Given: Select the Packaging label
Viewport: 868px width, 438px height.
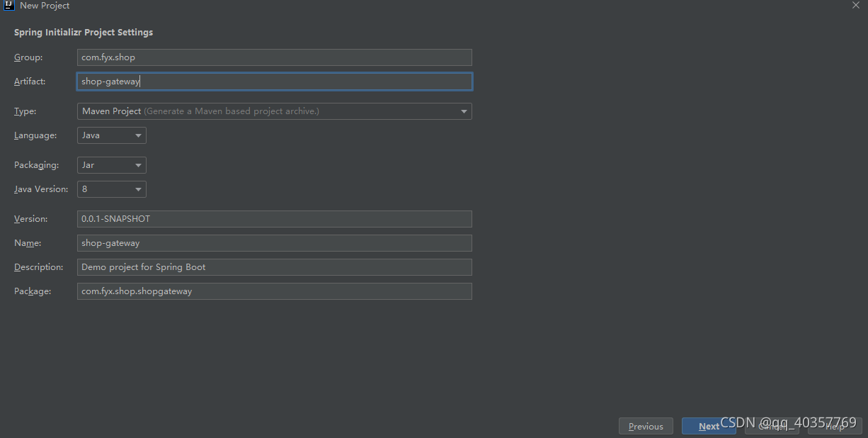Looking at the screenshot, I should point(36,165).
